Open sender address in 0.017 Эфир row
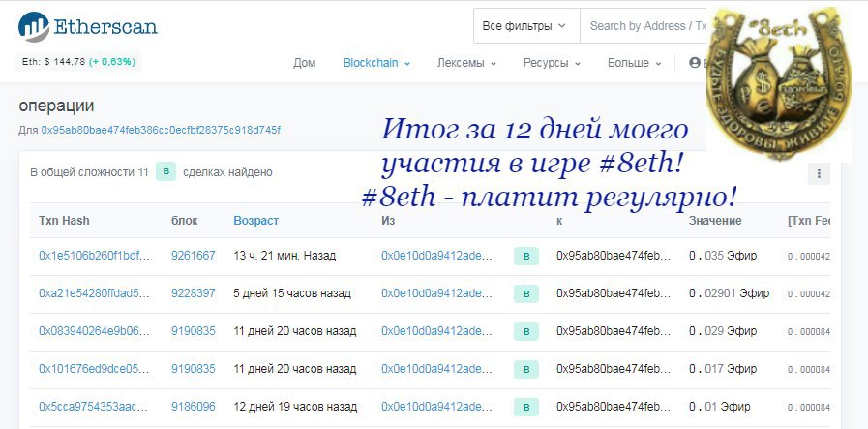Screen dimensions: 868x429 coord(436,369)
